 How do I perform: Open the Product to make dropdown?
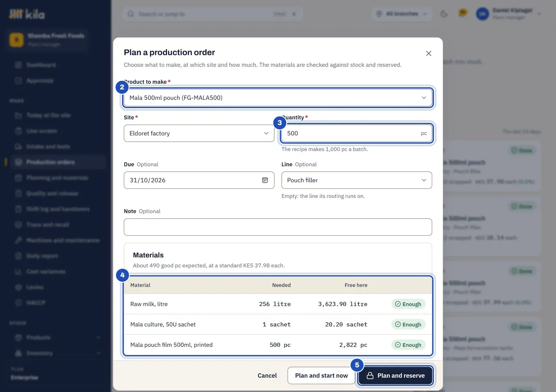click(278, 98)
